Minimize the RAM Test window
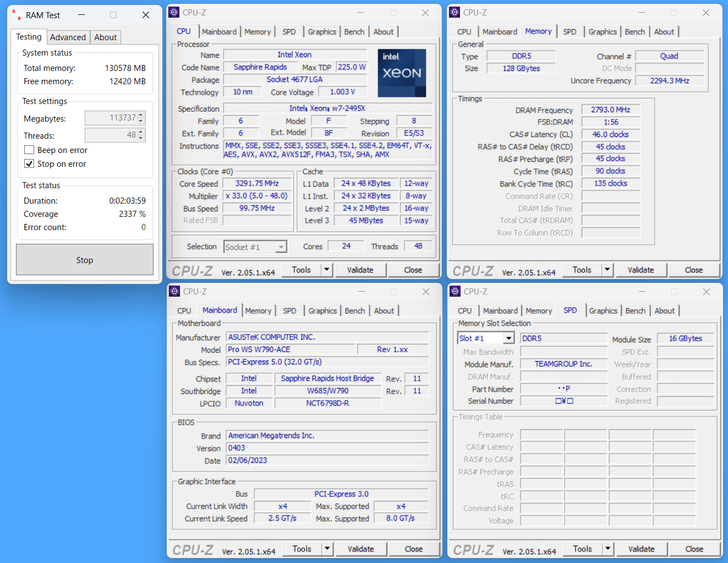 coord(81,15)
